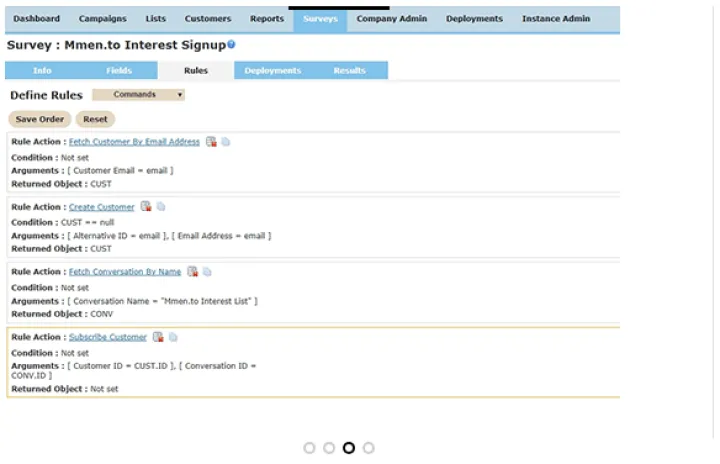Copy the Subscribe Customer rule
This screenshot has height=464, width=720.
click(x=173, y=337)
